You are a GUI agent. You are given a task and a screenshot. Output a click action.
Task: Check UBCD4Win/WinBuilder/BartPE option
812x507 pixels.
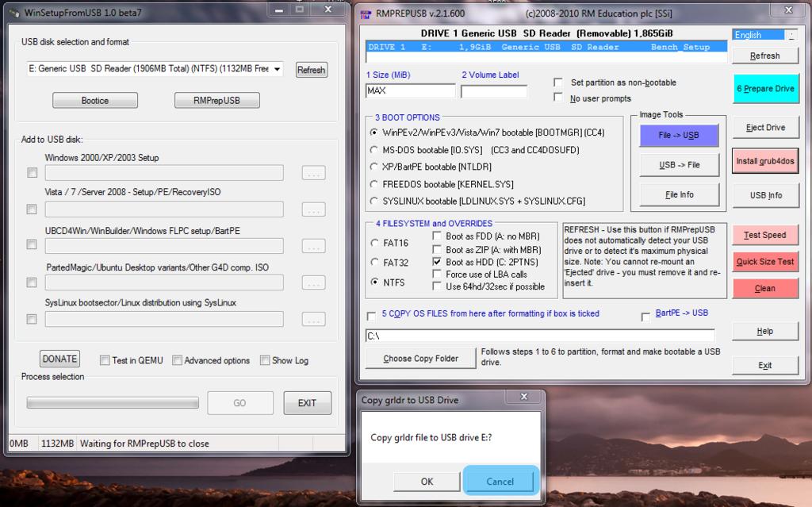pos(32,244)
